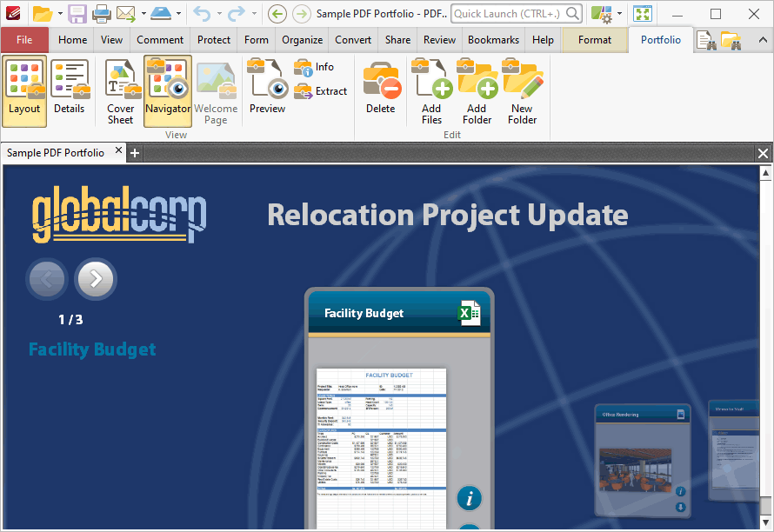Switch to the Bookmarks ribbon tab
Screen dimensions: 774x532
493,40
